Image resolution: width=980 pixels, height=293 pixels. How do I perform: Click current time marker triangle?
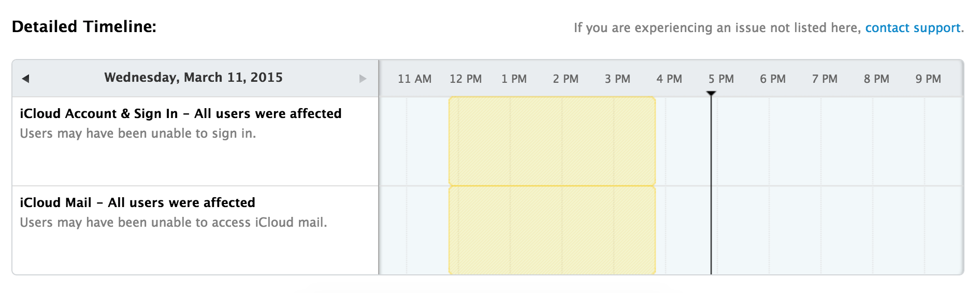[711, 94]
